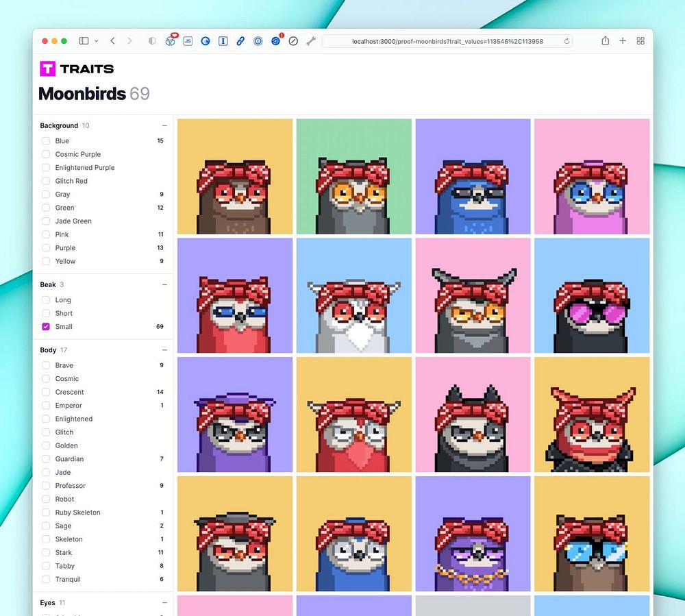
Task: Check the Crescent body checkbox
Action: (x=46, y=392)
